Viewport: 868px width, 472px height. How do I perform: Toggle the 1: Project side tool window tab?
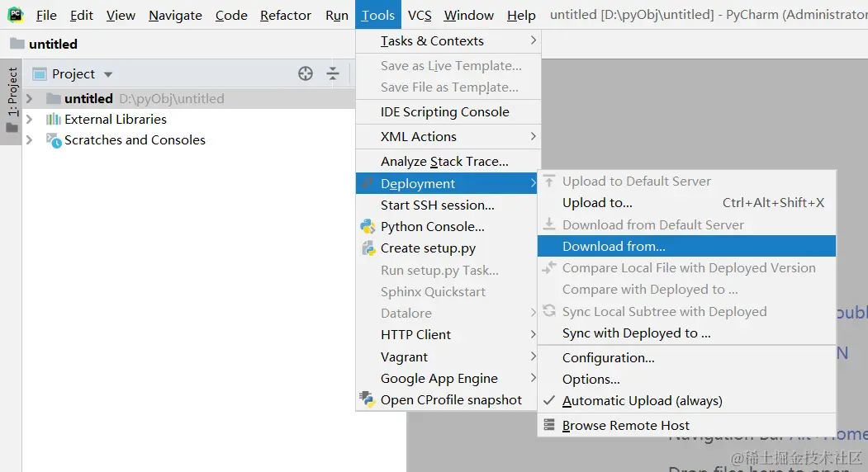pyautogui.click(x=12, y=100)
